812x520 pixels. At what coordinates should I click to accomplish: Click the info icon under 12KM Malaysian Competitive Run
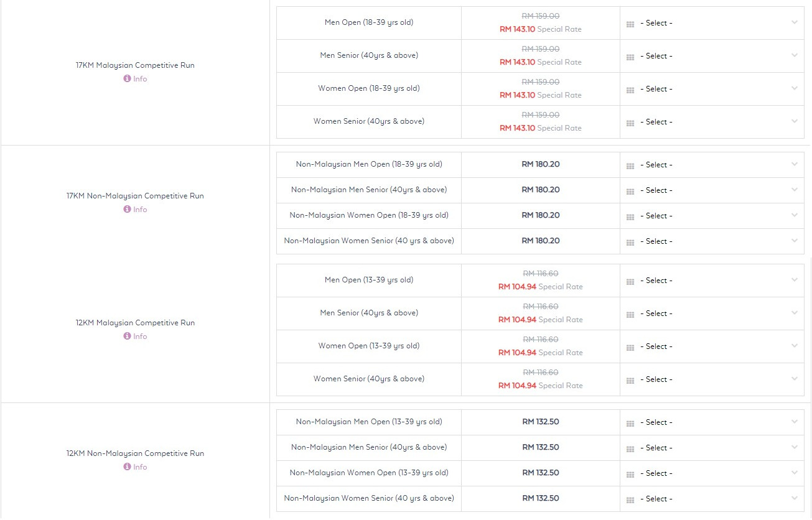[127, 337]
